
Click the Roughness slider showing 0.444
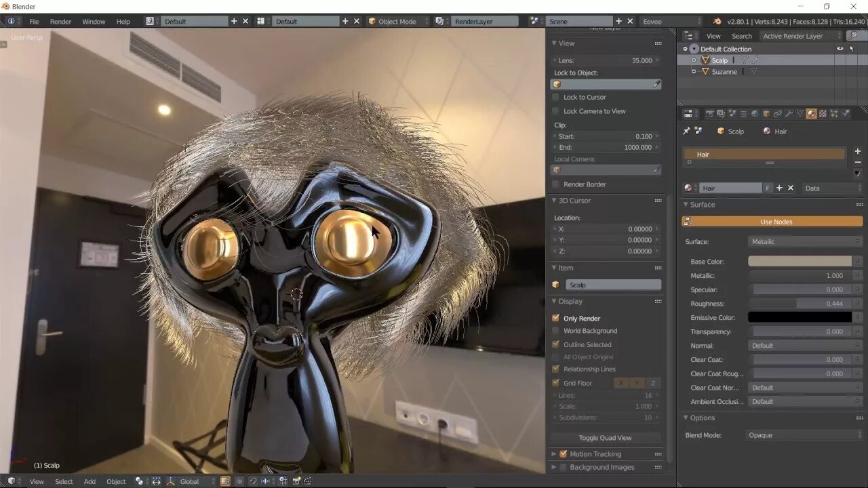[800, 304]
